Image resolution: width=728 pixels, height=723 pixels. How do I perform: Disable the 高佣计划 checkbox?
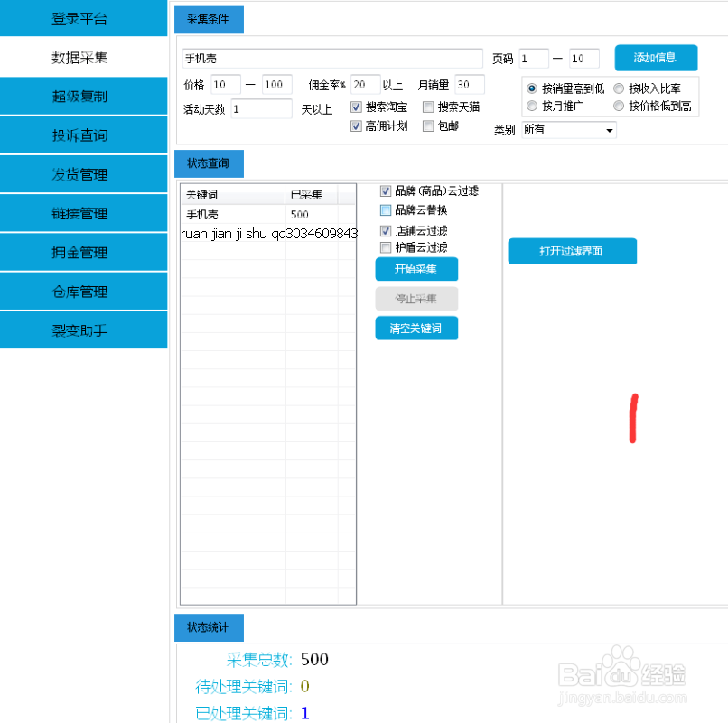(356, 125)
